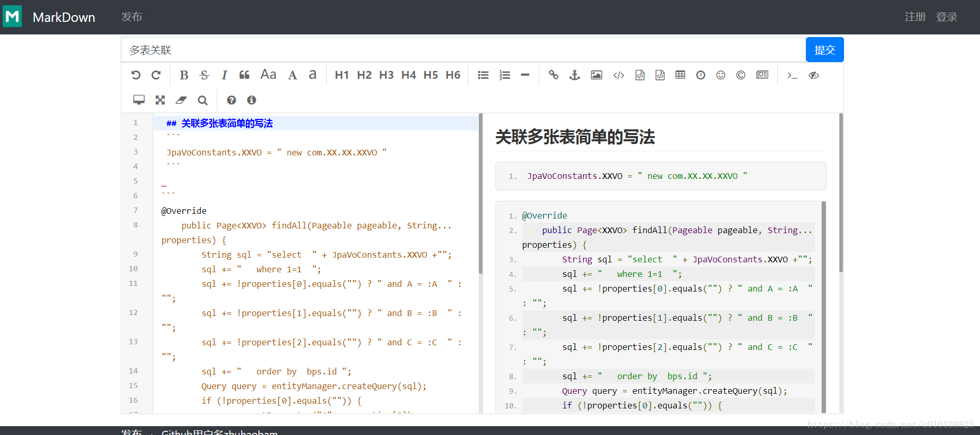The image size is (980, 435).
Task: Insert a hyperlink
Action: [x=553, y=75]
